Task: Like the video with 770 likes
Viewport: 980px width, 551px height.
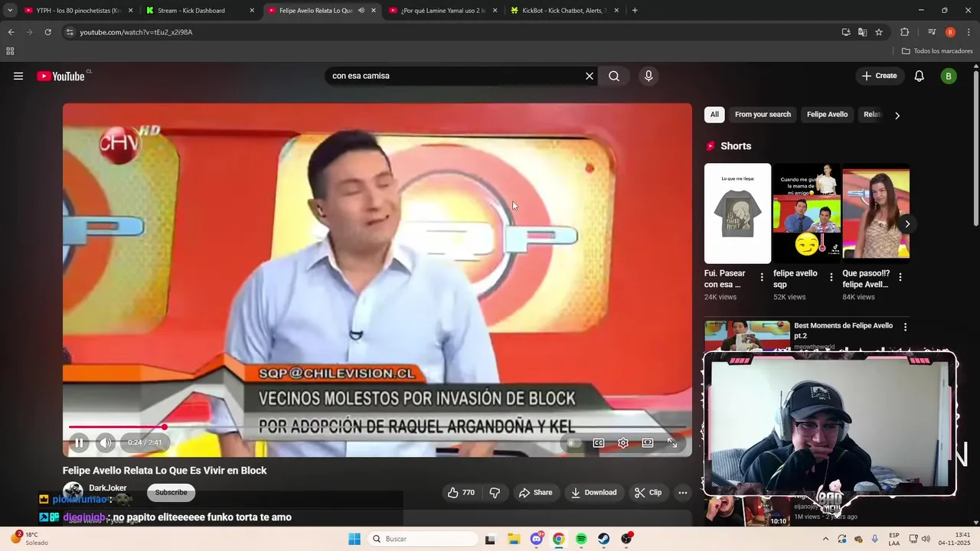Action: tap(461, 493)
